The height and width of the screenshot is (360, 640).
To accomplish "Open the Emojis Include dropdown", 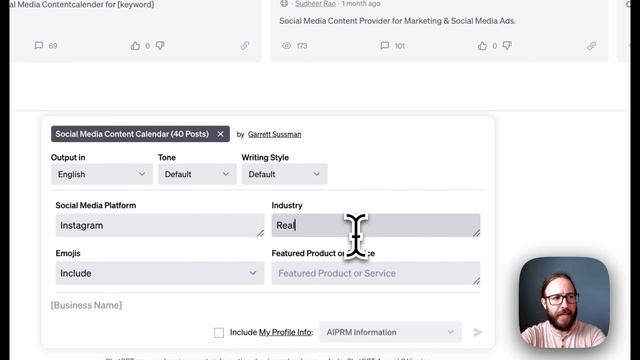I will tap(160, 273).
